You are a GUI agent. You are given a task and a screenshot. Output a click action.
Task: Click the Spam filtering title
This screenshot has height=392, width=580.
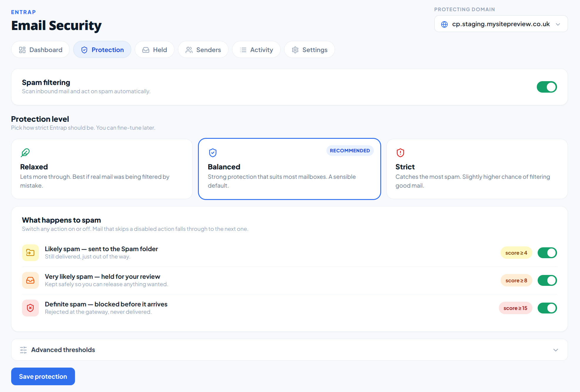(x=46, y=82)
